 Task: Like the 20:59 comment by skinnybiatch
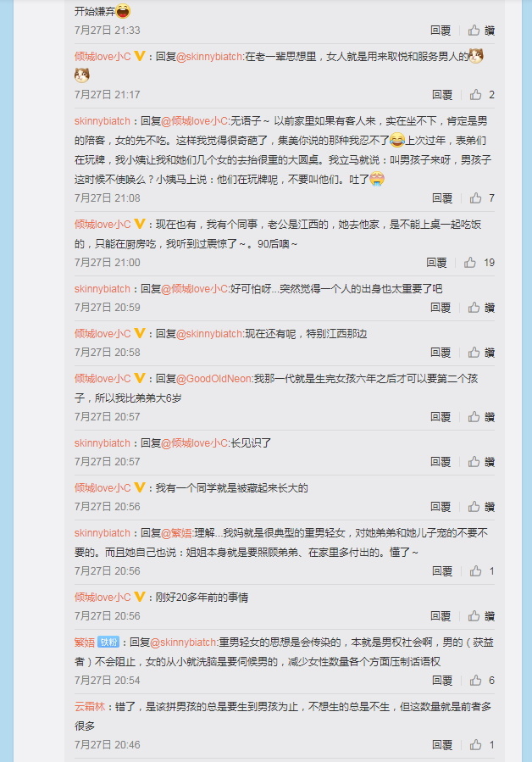point(481,308)
